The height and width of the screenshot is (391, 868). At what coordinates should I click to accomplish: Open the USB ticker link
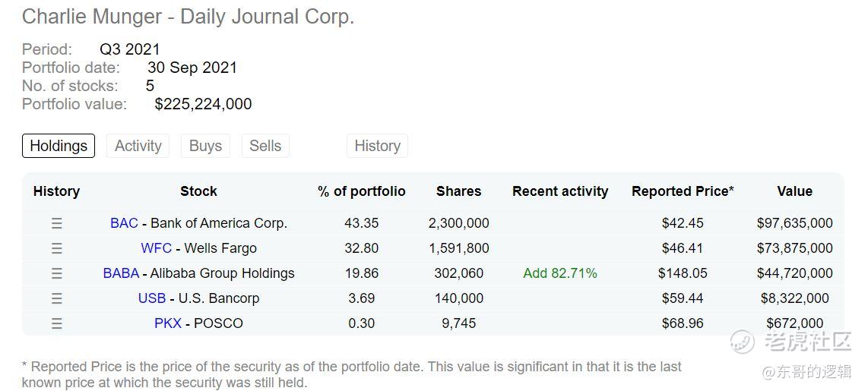[151, 298]
